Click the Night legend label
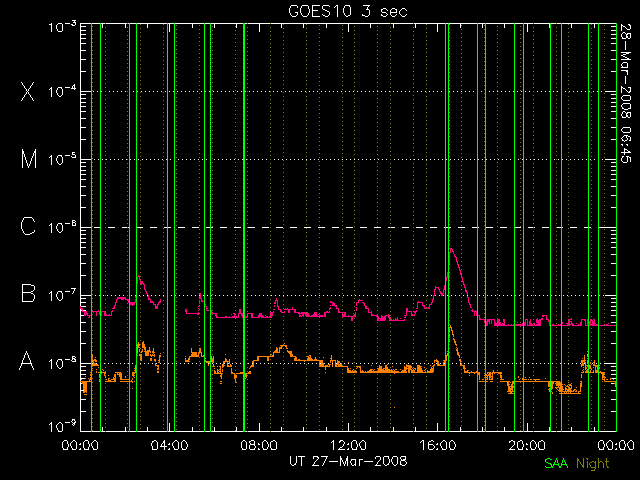This screenshot has width=640, height=480. (x=593, y=464)
